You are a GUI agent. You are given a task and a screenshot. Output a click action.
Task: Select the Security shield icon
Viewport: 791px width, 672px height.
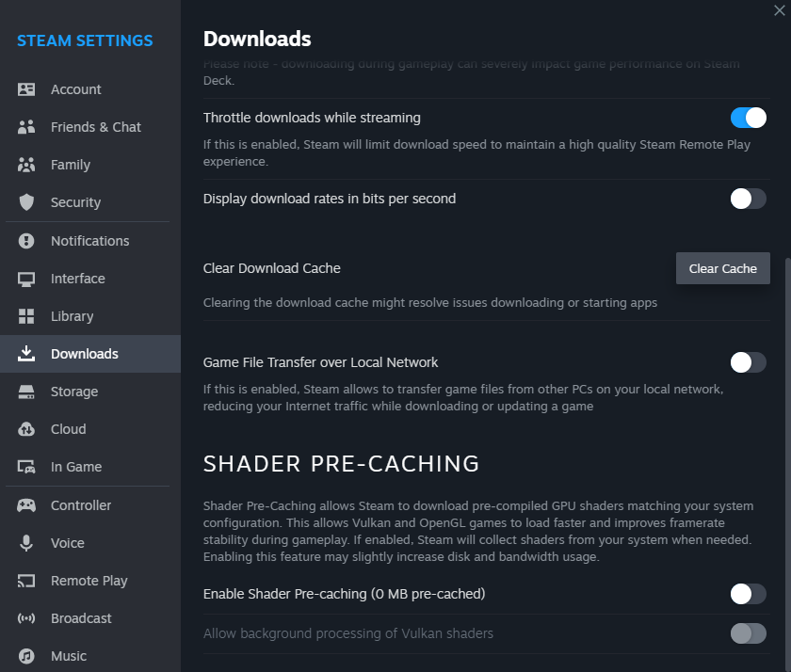[x=26, y=202]
